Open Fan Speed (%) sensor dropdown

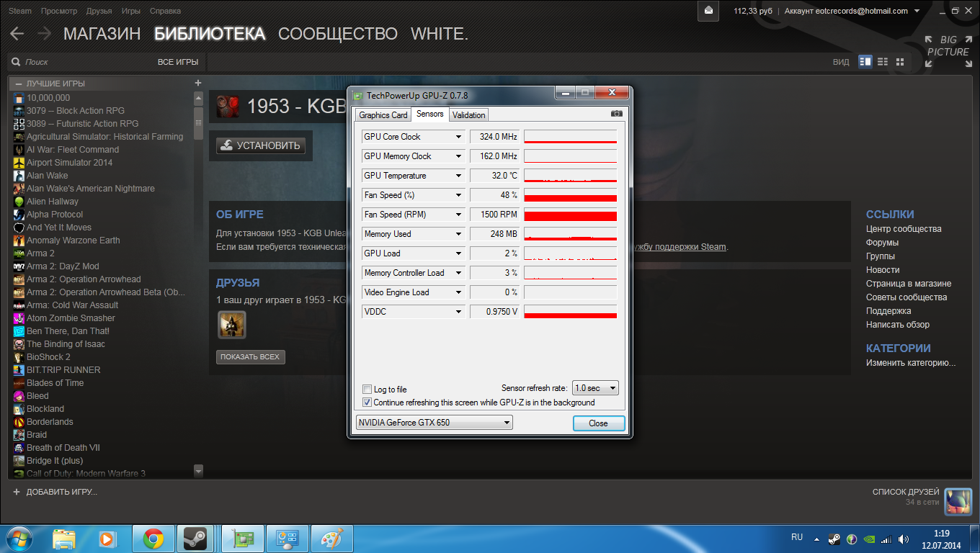coord(458,195)
